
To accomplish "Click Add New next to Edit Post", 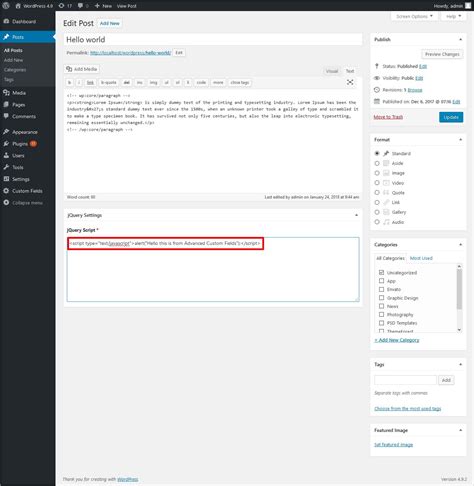I will coord(110,23).
